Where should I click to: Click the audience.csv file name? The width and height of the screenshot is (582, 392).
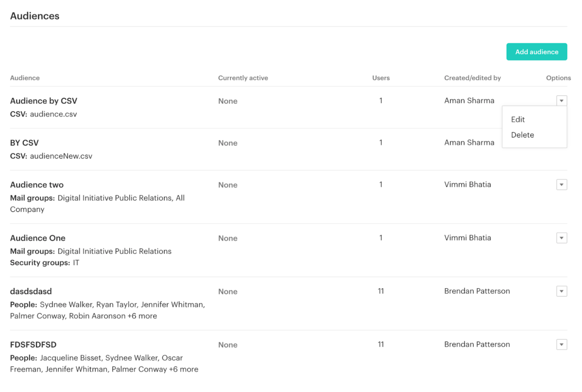pos(53,114)
